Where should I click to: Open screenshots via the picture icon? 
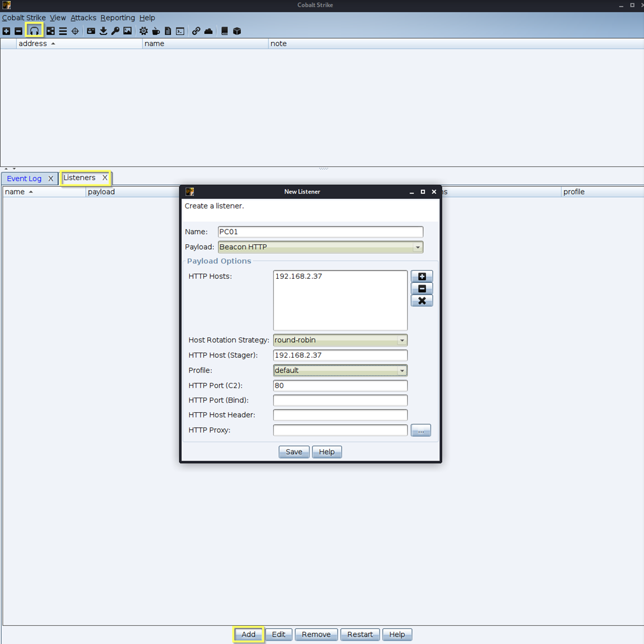tap(127, 31)
